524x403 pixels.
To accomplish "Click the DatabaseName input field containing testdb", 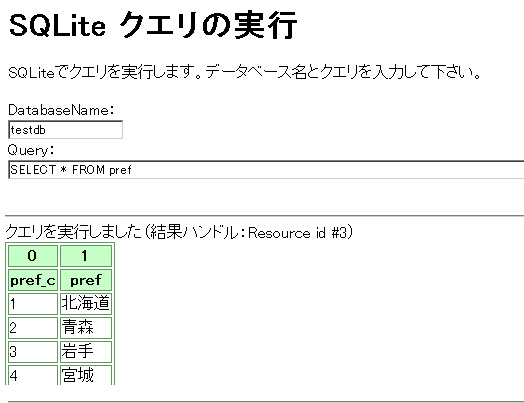I will point(66,130).
